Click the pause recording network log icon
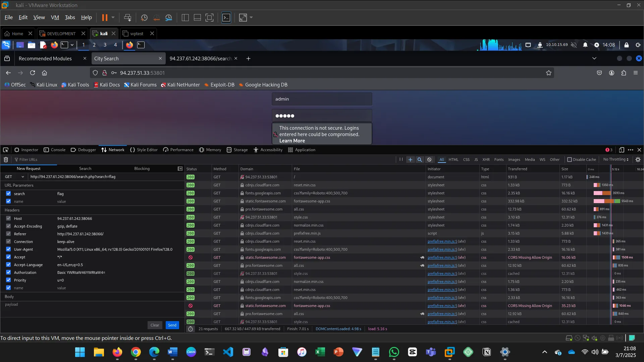The height and width of the screenshot is (362, 644). pos(401,160)
